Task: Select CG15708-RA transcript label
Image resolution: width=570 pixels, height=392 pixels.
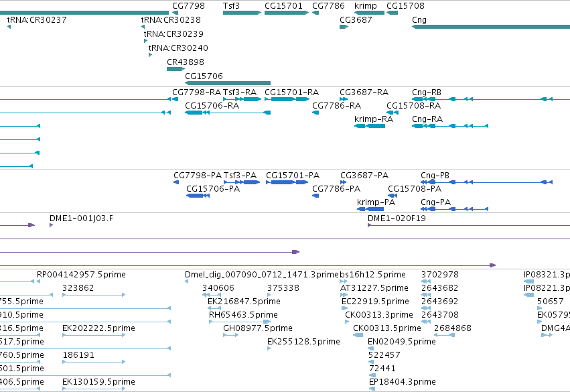Action: click(413, 106)
